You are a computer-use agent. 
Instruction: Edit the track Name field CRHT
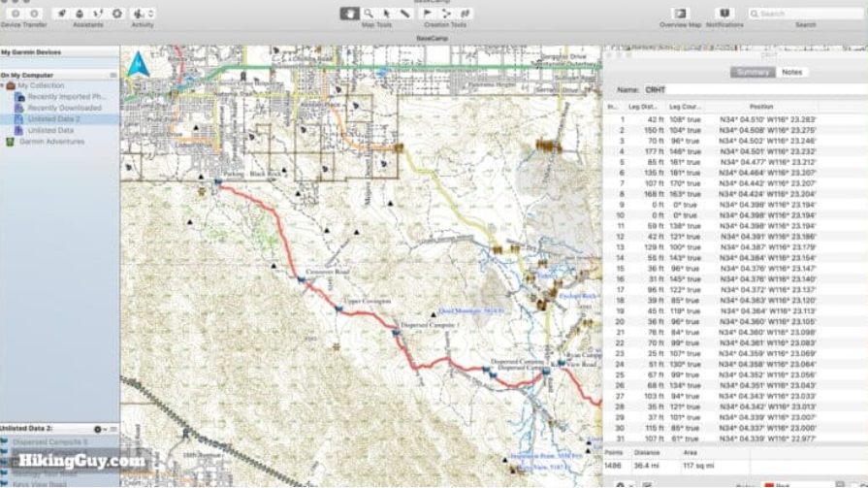tap(755, 89)
